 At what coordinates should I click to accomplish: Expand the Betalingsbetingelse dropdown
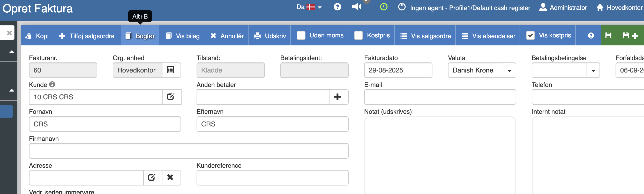(593, 70)
